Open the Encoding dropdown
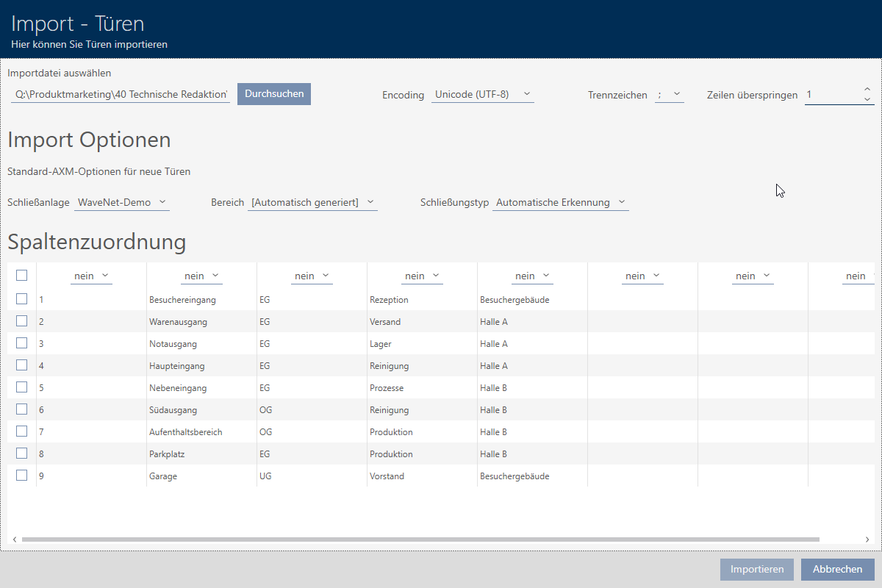 click(x=482, y=95)
